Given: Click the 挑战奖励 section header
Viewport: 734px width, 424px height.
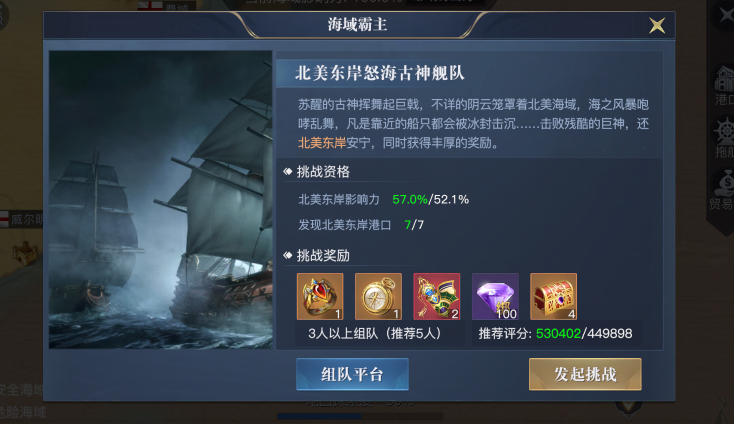Looking at the screenshot, I should tap(323, 256).
